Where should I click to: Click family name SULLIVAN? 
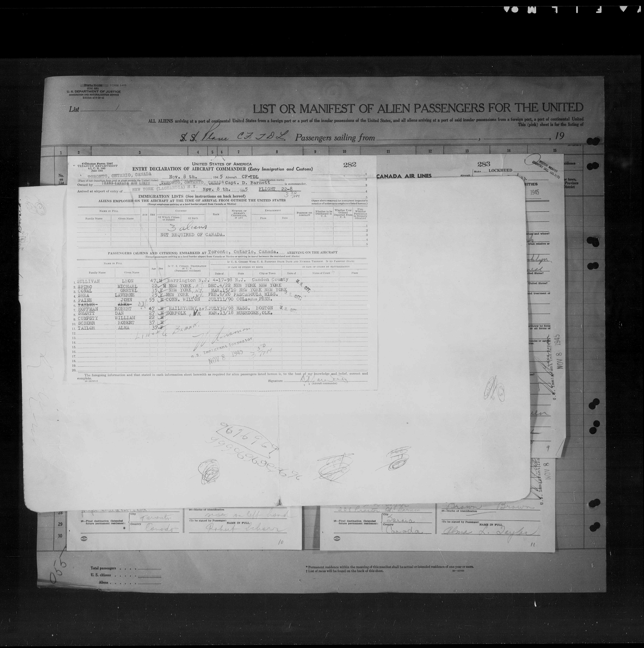(x=89, y=281)
